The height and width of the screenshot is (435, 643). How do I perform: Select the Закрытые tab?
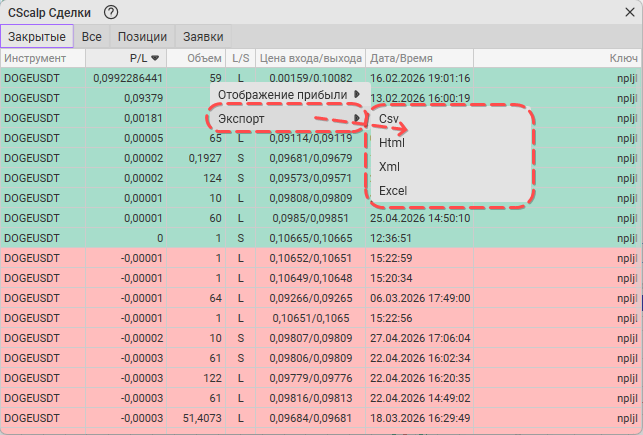37,36
